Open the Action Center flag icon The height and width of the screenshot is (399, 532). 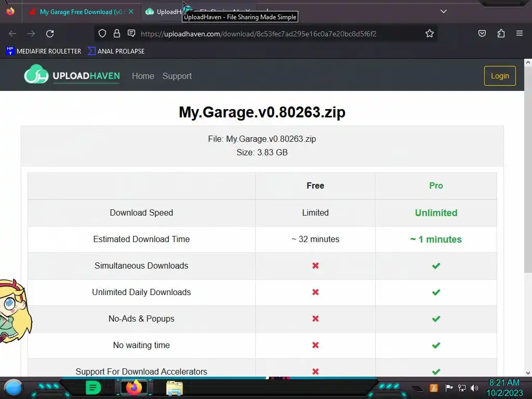[449, 388]
